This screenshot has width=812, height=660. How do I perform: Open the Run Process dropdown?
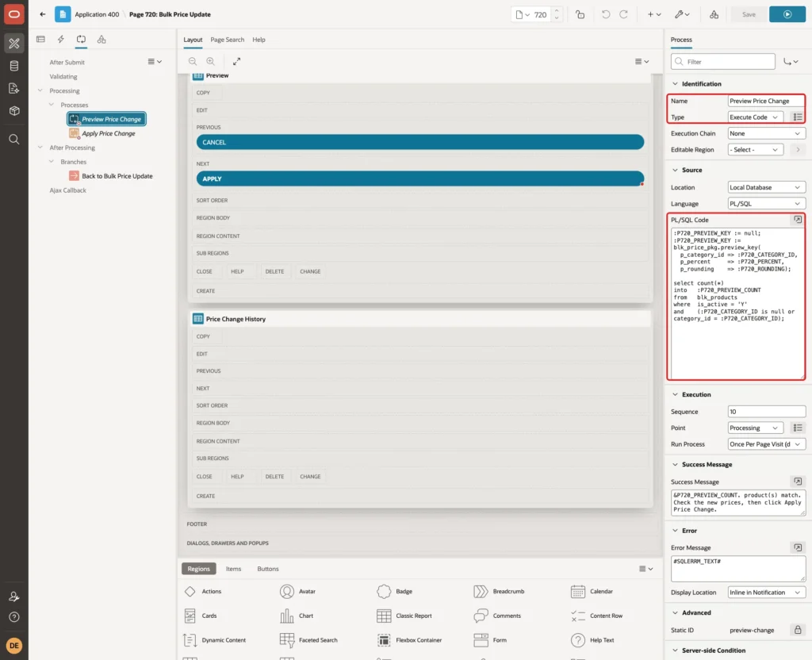[767, 444]
